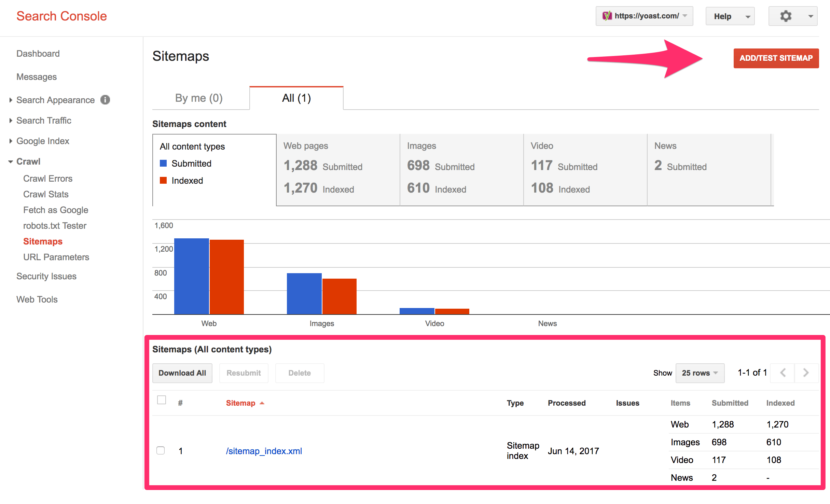The width and height of the screenshot is (830, 504).
Task: Open the Help dropdown menu
Action: tap(730, 16)
